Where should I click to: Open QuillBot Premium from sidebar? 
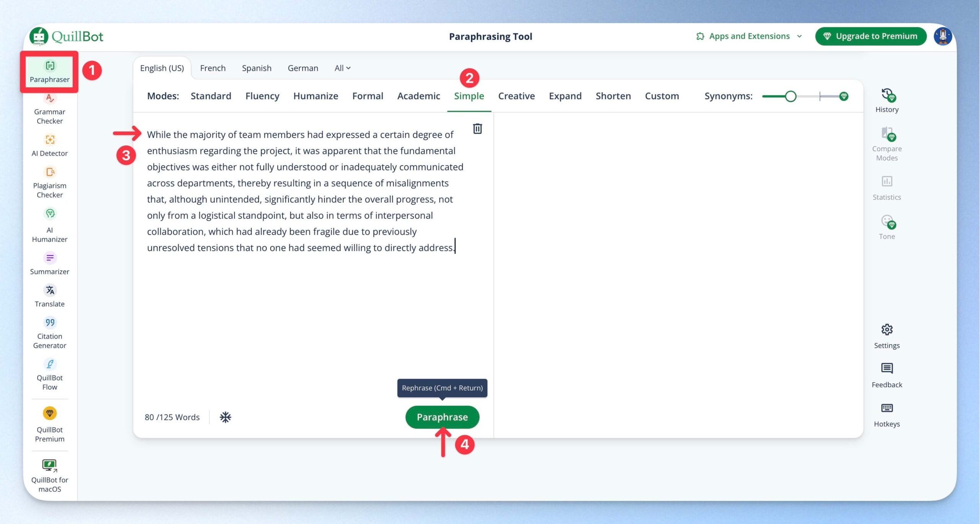(x=49, y=424)
